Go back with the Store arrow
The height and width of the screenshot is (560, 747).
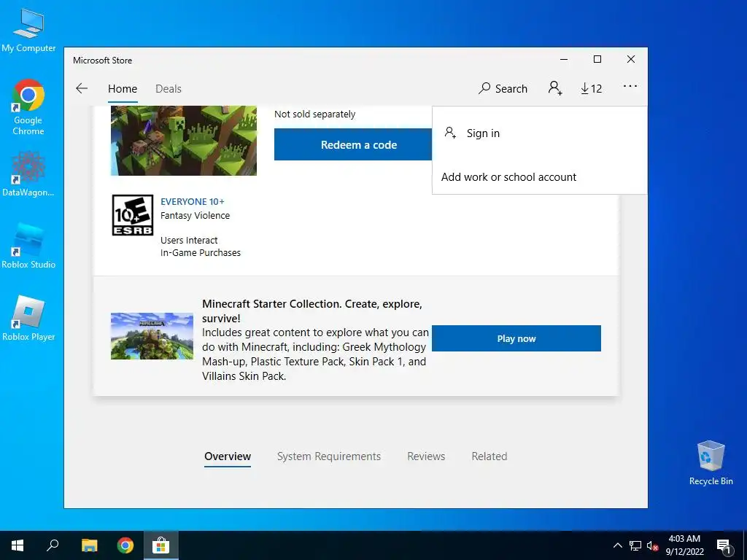coord(82,88)
